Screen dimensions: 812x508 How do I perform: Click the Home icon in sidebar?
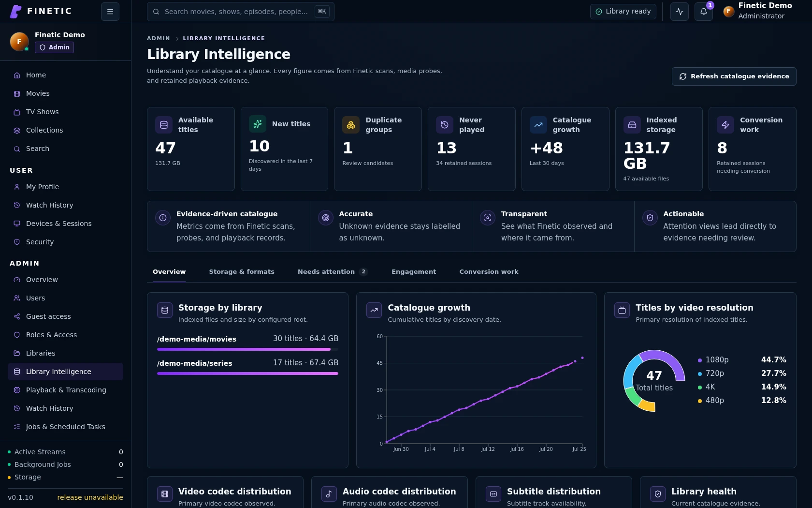click(x=17, y=75)
